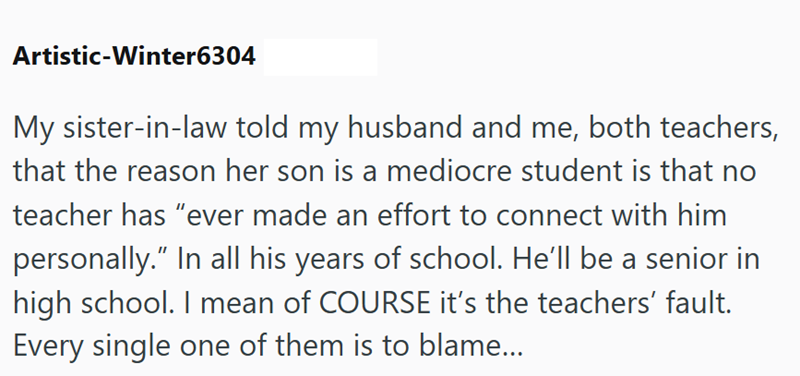Click the word "reason" in second line
Screen dimensions: 800x376
coord(171,173)
